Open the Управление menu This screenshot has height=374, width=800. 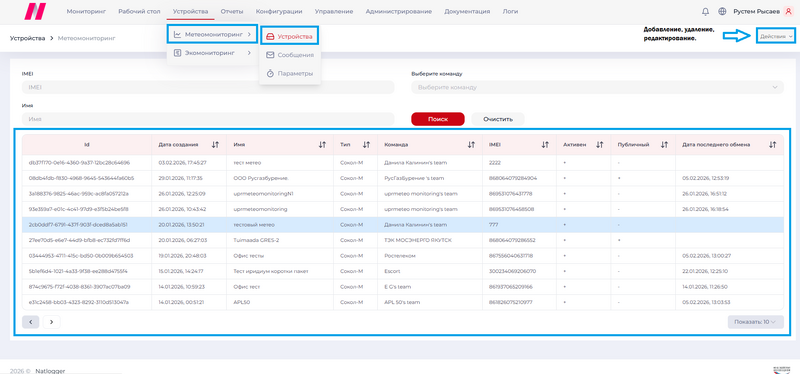(334, 11)
